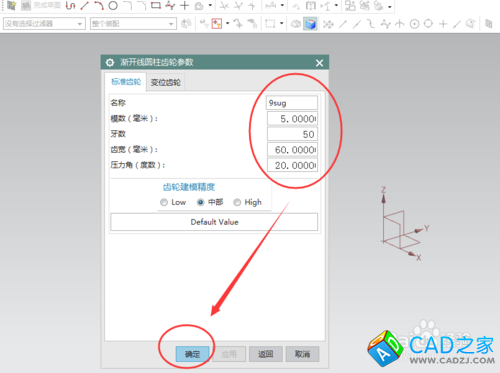The image size is (500, 373).
Task: Click the 牙数 input field showing 50
Action: (292, 134)
